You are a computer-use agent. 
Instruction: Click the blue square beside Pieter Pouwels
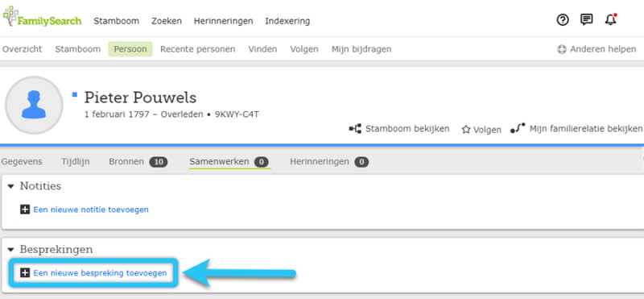[75, 94]
